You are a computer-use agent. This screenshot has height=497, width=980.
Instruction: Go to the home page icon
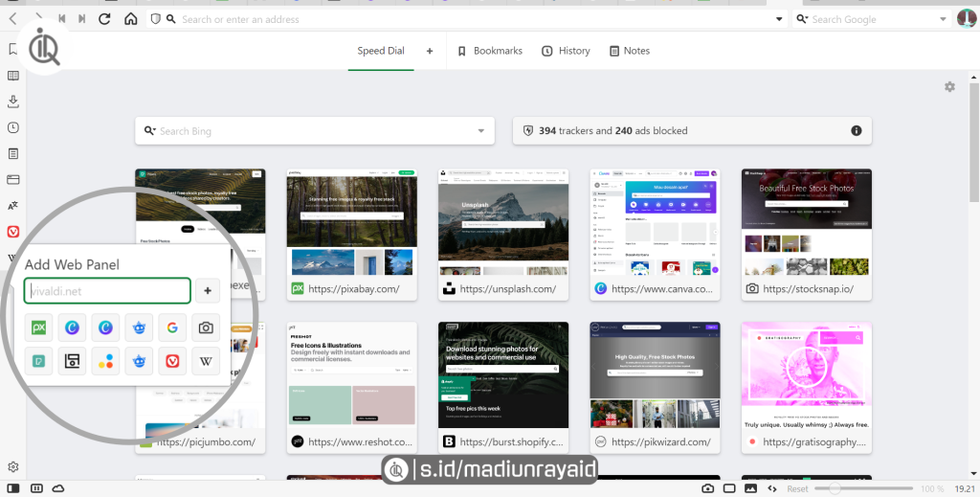(130, 19)
